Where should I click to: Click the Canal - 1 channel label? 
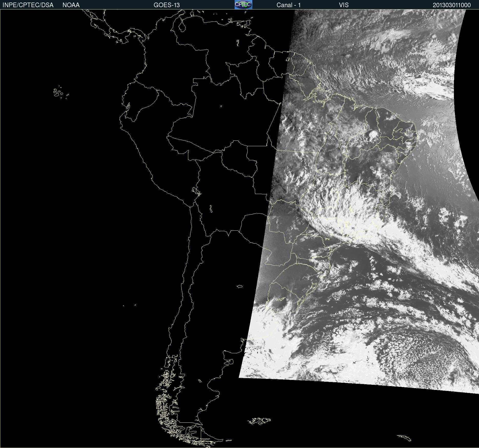tap(289, 5)
